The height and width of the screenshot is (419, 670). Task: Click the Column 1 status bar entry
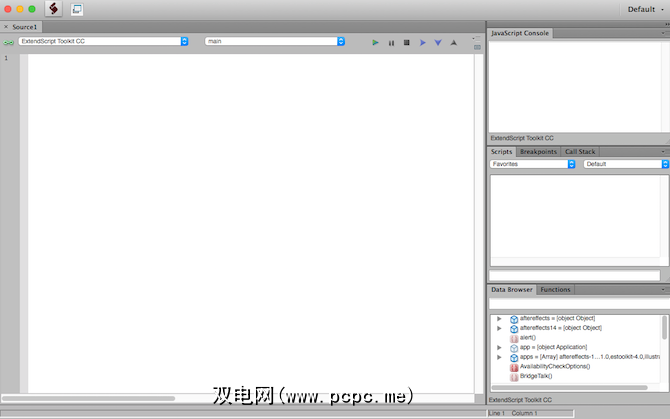(x=524, y=413)
